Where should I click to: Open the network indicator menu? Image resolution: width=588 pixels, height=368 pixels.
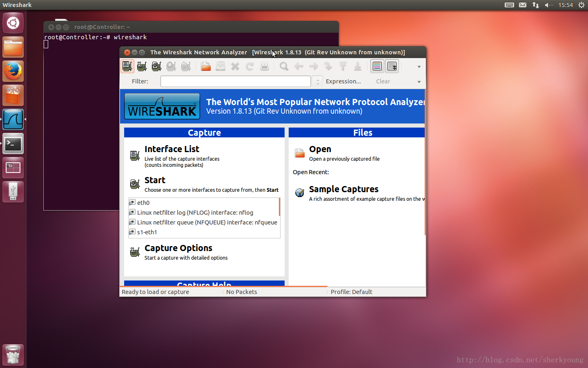[536, 5]
